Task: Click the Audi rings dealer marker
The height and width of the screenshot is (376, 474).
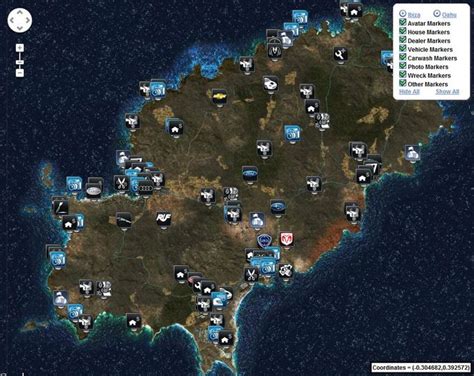Action: (x=145, y=188)
